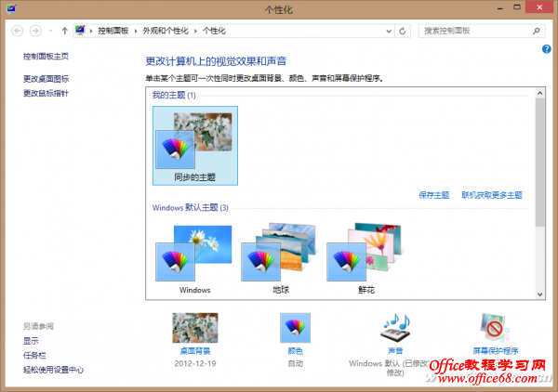
Task: Open 控制面板 breadcrumb in address bar
Action: coord(113,31)
